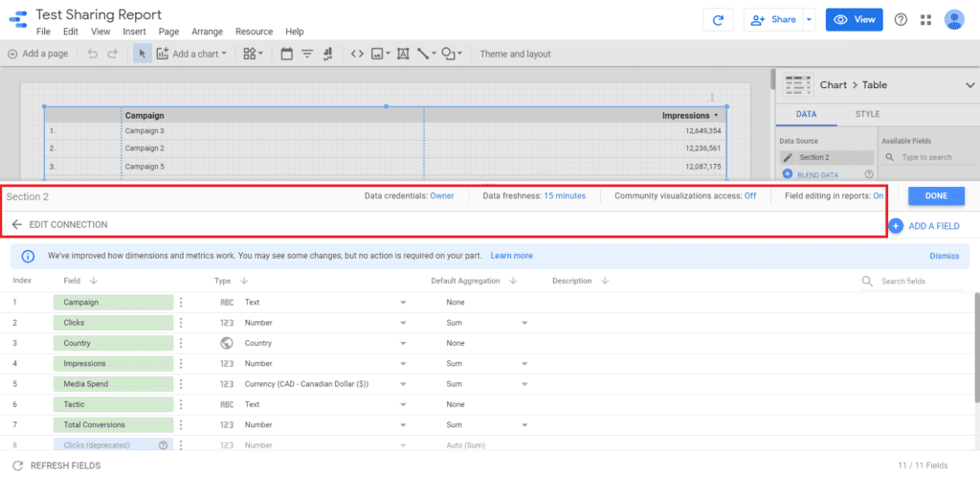Open the Add a chart dropdown

click(191, 54)
